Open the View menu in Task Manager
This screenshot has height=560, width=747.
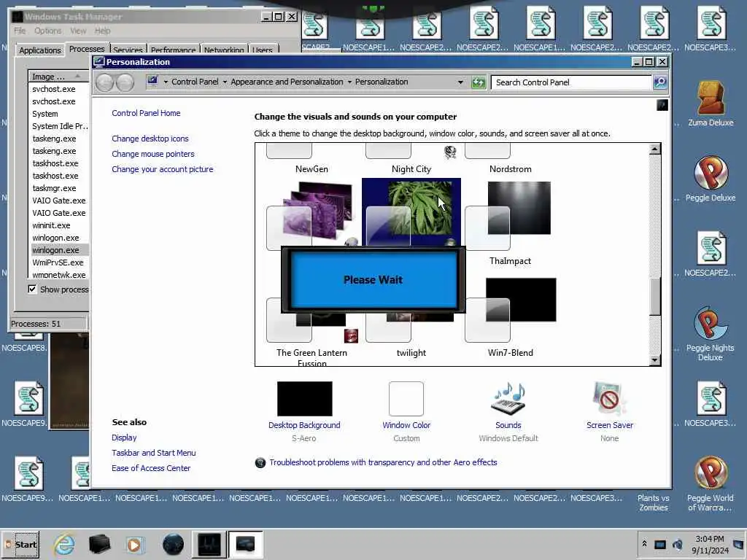point(78,31)
